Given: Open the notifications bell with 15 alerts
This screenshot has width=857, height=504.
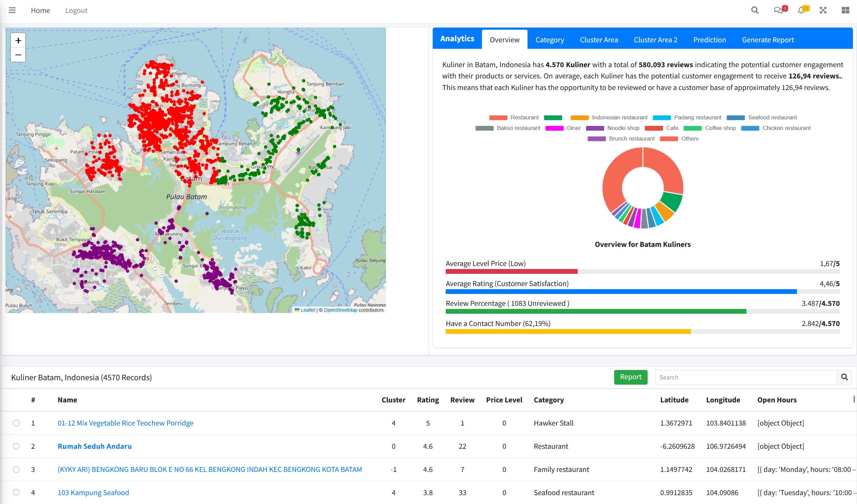Looking at the screenshot, I should (x=801, y=10).
